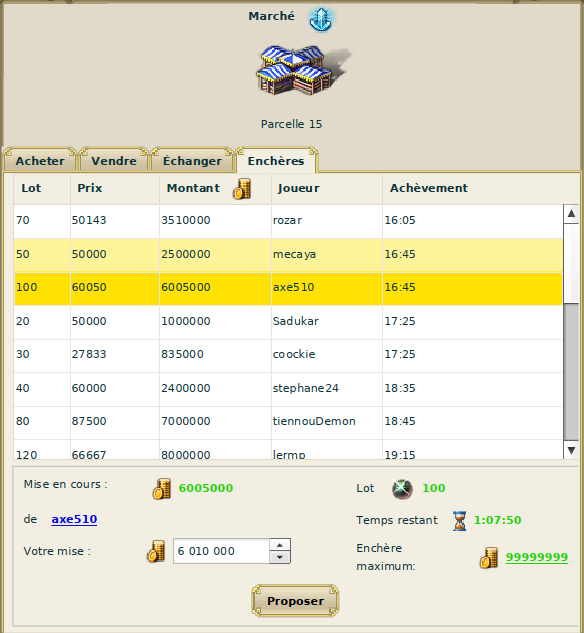Open the Vendre tab

114,161
